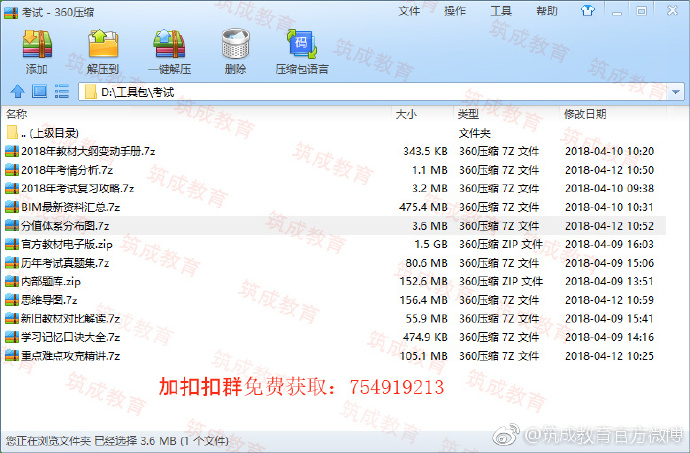The image size is (690, 453).
Task: Click archive icon of 思维导图.7z
Action: tap(12, 300)
